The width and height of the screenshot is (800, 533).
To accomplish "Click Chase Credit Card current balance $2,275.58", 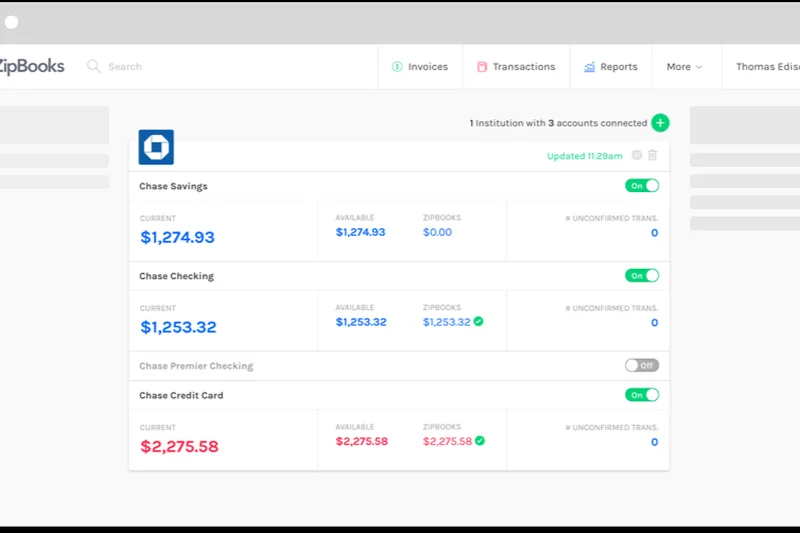I will [x=180, y=446].
